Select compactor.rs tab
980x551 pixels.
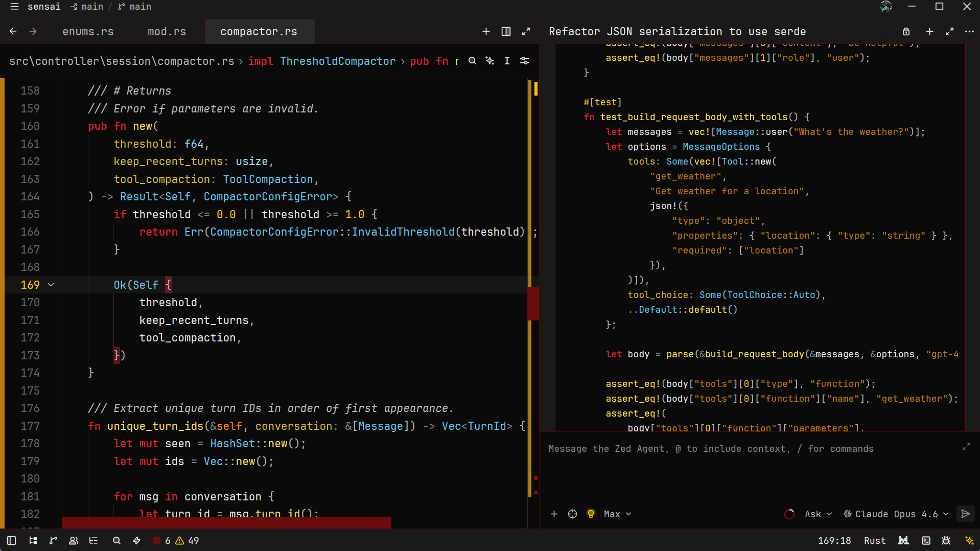(259, 32)
